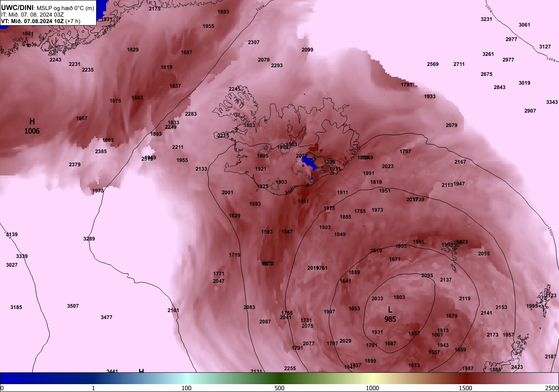The width and height of the screenshot is (559, 392).
Task: Click the value 1829
Action: tap(133, 50)
